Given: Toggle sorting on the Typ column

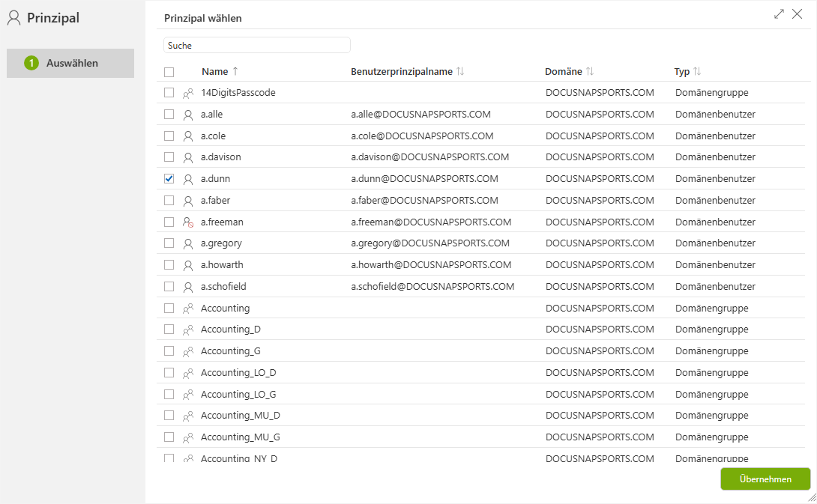Looking at the screenshot, I should click(x=697, y=71).
